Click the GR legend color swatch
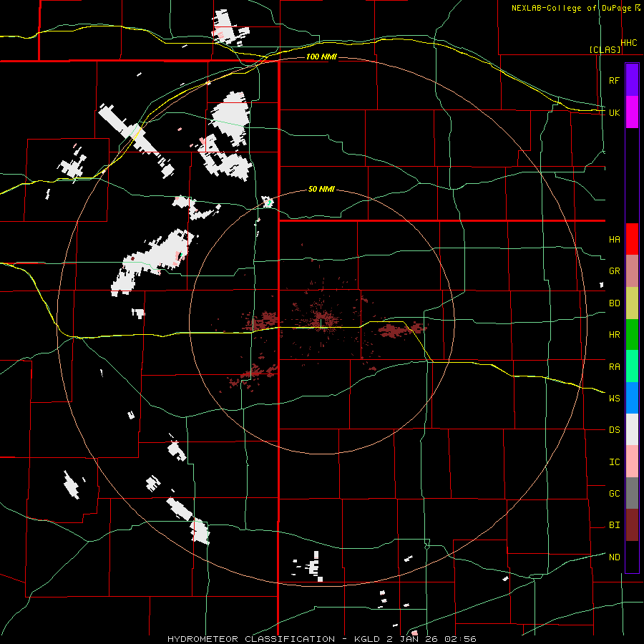644x644 pixels. (x=632, y=271)
